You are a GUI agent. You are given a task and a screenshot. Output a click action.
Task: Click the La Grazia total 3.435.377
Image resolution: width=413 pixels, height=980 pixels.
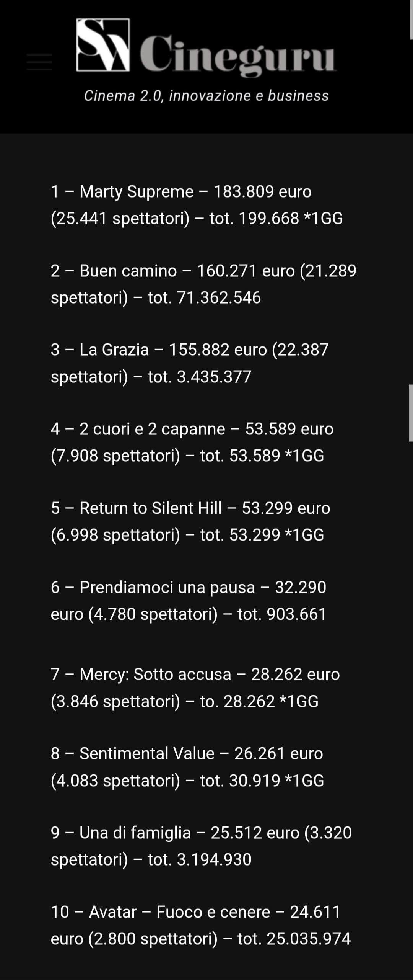coord(214,377)
